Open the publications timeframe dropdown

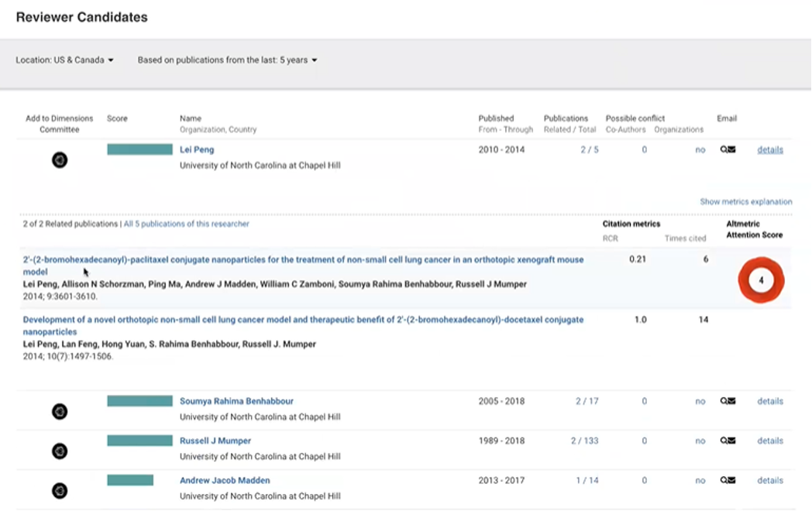(226, 60)
